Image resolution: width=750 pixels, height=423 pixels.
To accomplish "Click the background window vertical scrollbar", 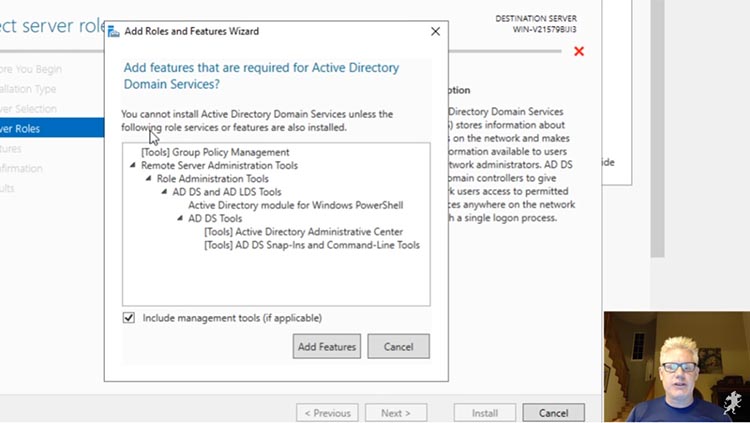I will (657, 128).
